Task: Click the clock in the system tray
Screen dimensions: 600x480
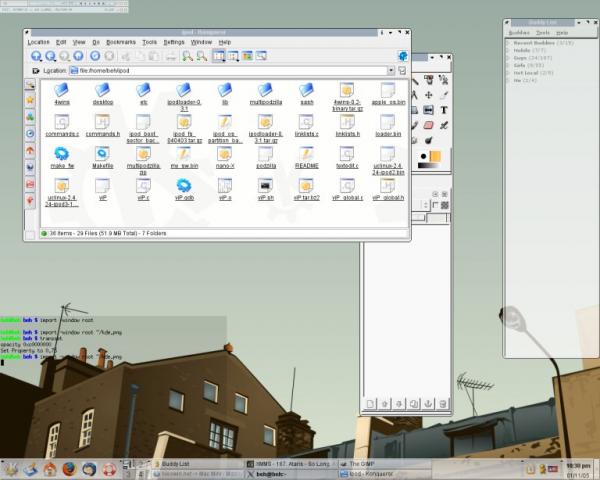Action: coord(578,470)
